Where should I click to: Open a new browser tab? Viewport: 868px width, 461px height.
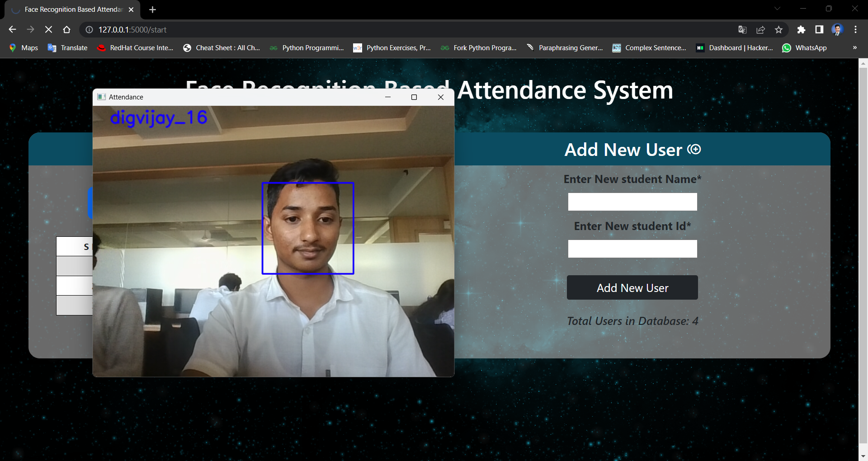coord(152,9)
